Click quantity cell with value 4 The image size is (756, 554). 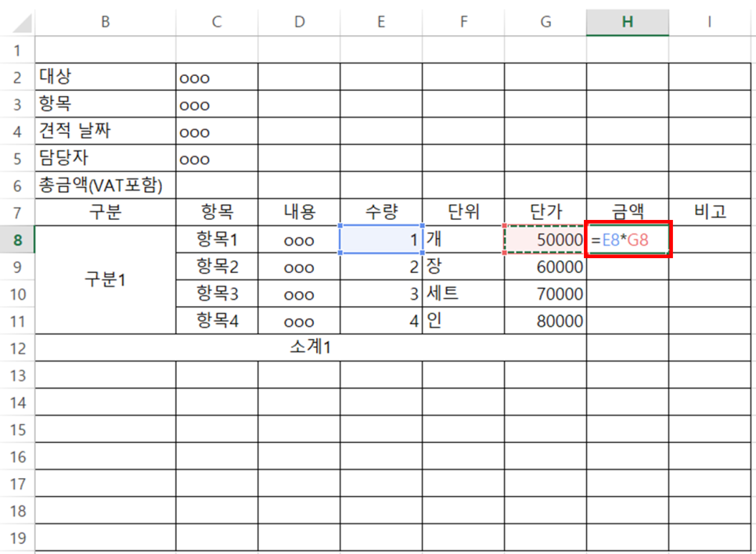point(381,320)
